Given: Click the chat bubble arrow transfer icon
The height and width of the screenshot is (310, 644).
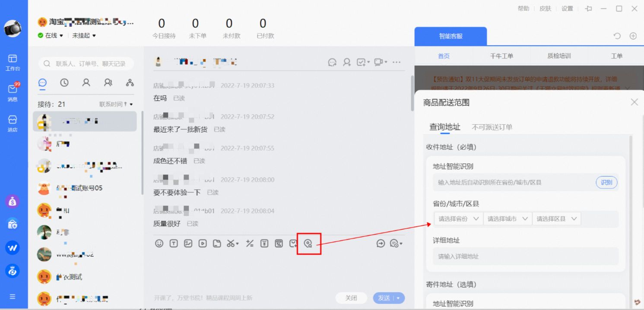Looking at the screenshot, I should tap(381, 244).
